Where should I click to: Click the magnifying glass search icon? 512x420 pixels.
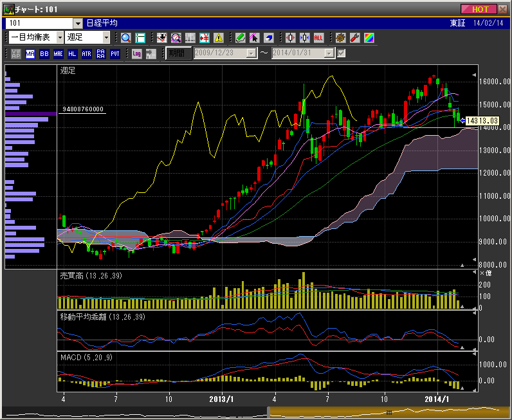tap(125, 38)
